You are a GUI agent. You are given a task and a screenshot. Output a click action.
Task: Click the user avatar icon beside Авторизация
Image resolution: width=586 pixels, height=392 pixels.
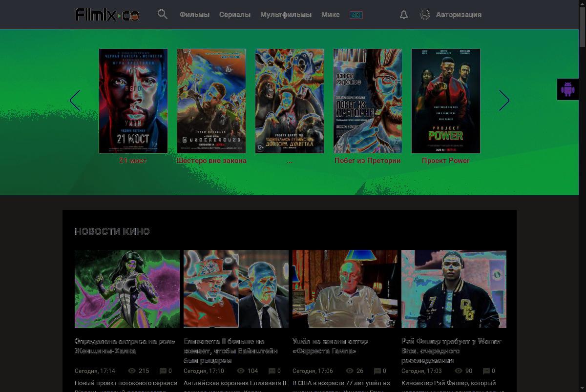point(425,15)
